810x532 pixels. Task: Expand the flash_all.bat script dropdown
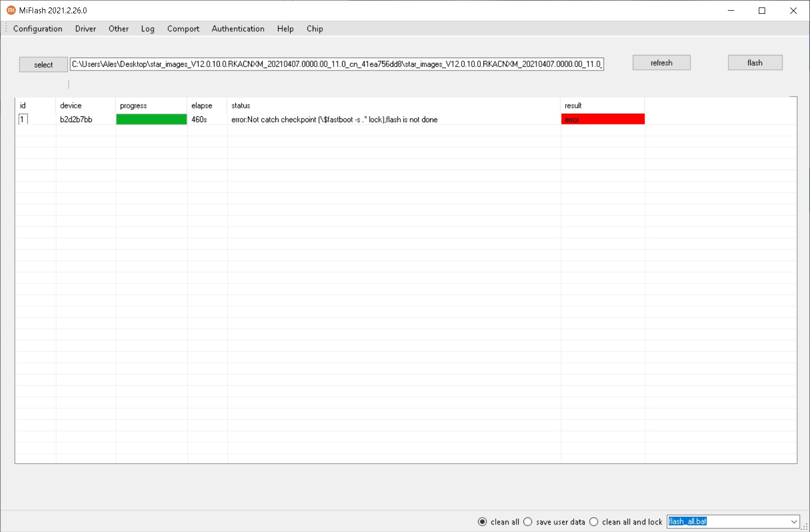click(x=793, y=522)
